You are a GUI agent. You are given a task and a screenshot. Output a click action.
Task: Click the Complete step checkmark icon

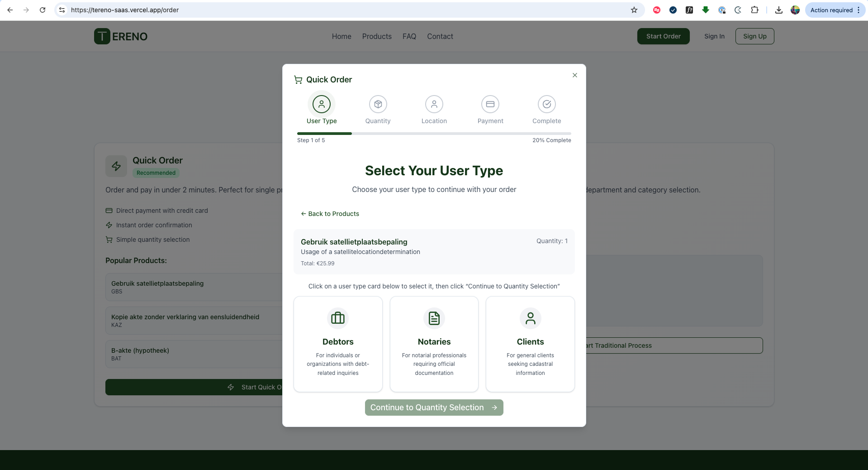pos(547,104)
